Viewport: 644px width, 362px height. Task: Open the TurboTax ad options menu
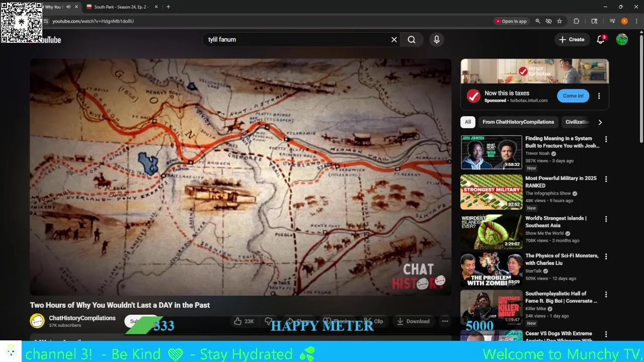(x=599, y=96)
